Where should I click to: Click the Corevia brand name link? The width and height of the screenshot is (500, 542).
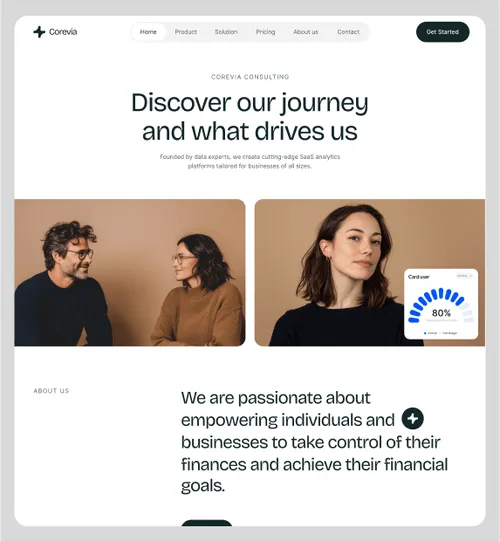(63, 32)
